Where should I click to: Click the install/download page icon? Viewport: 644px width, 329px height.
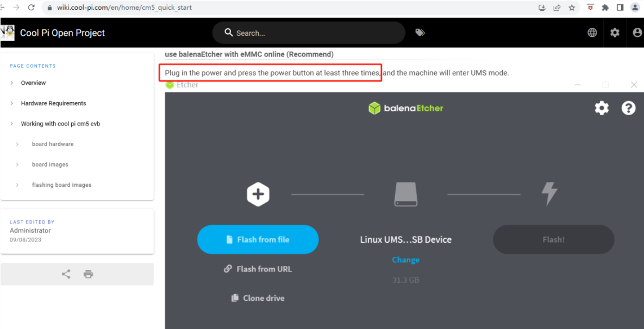542,8
